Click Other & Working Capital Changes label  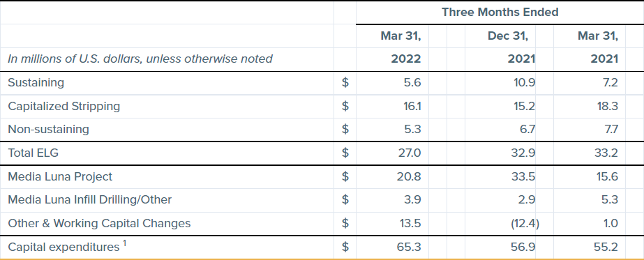pos(99,224)
